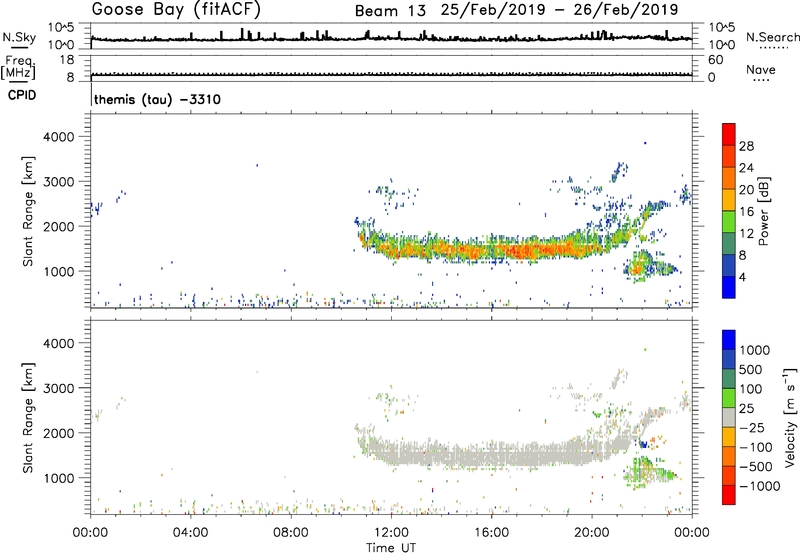Click the '8' label on the power colorbar

[743, 256]
